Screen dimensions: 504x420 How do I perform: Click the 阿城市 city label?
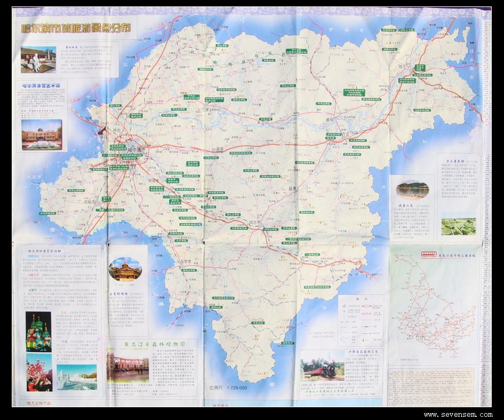(x=154, y=180)
